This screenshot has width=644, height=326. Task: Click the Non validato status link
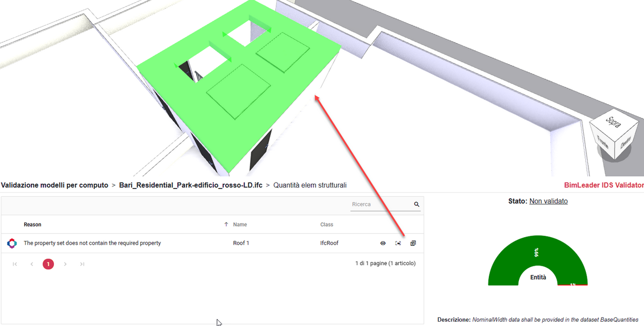point(548,202)
